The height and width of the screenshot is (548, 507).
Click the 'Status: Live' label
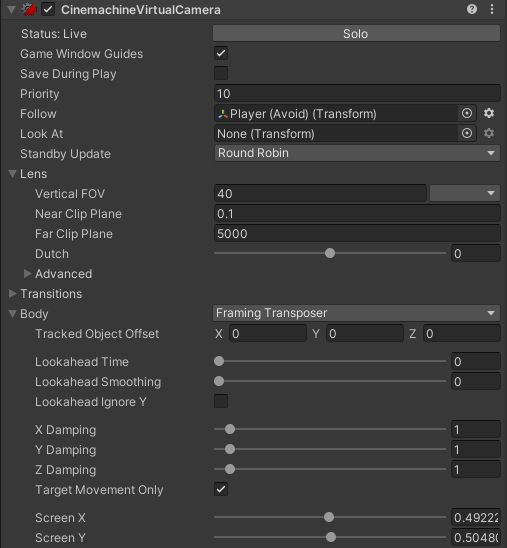click(54, 34)
